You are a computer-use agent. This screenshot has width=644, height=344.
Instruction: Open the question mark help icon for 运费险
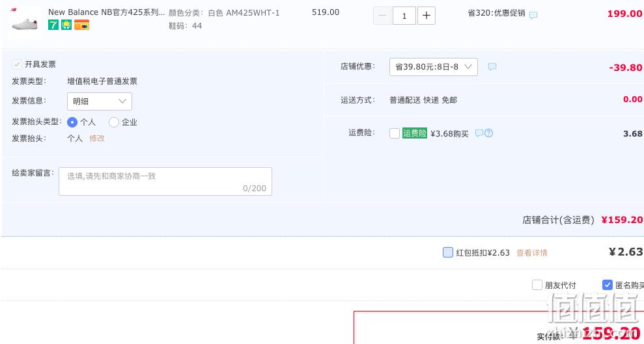pos(489,133)
